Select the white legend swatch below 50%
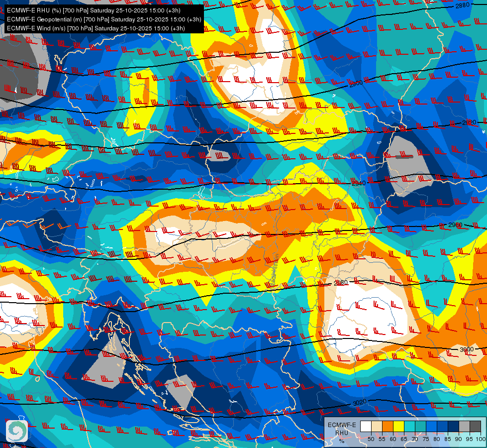 (x=366, y=426)
